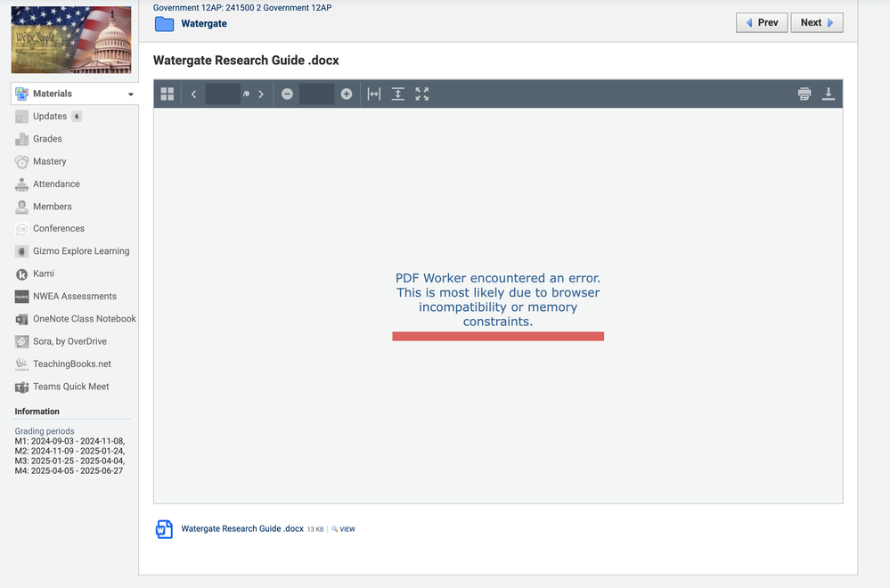Zoom in on the document preview

(x=347, y=94)
